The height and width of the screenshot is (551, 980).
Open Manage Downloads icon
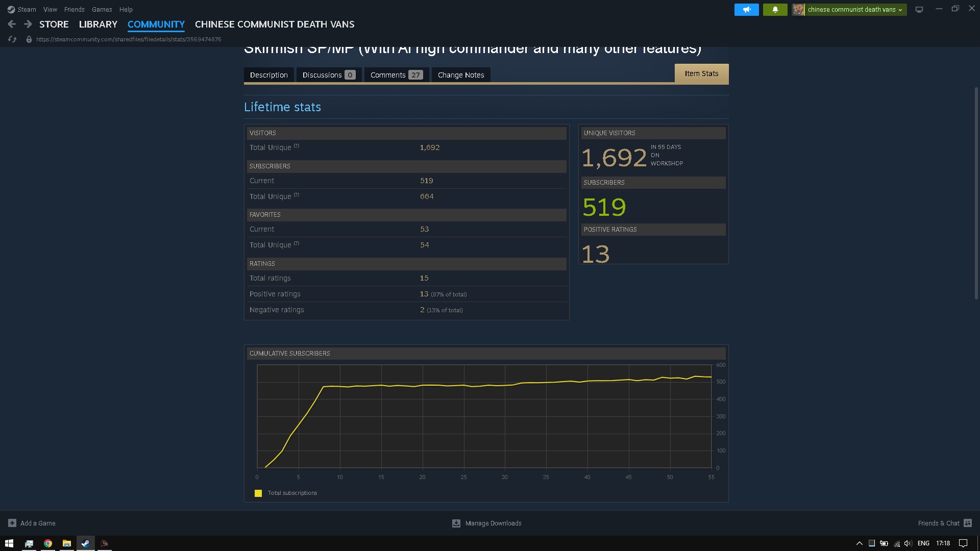pos(456,523)
